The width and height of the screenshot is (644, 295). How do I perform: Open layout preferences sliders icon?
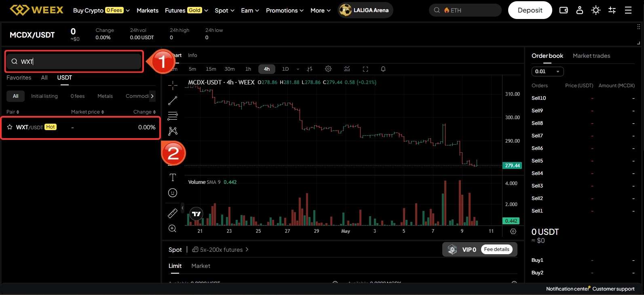[x=612, y=10]
